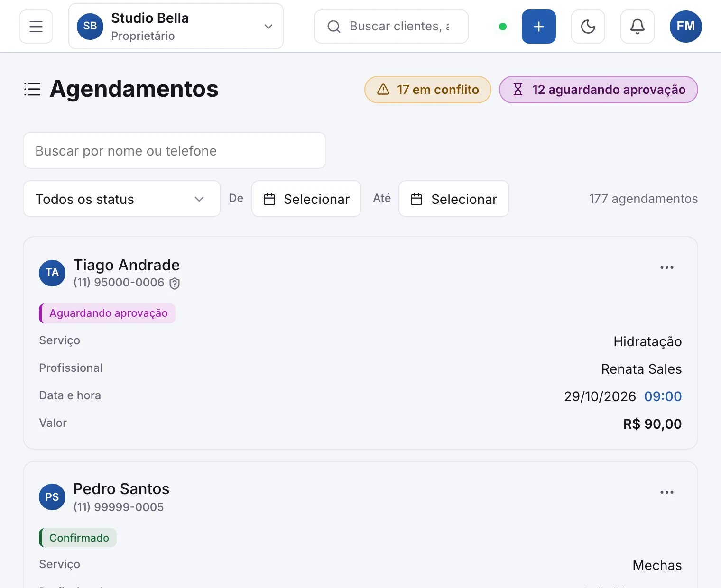Expand the Studio Bella account switcher

[x=176, y=26]
